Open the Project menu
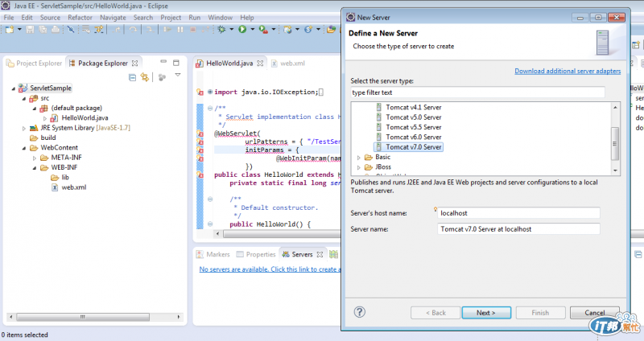Viewport: 644px width, 341px height. pyautogui.click(x=171, y=18)
